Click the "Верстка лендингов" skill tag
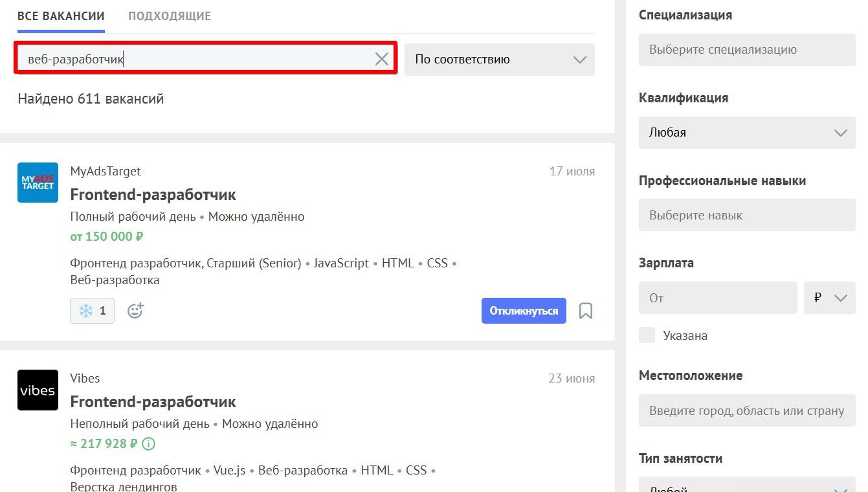 124,486
